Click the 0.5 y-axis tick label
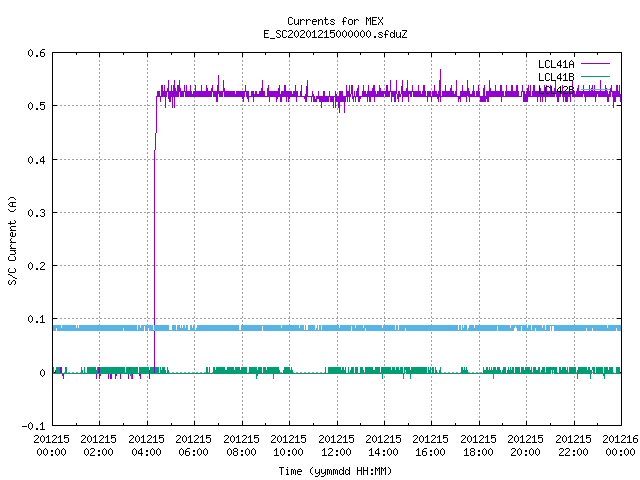 (36, 106)
